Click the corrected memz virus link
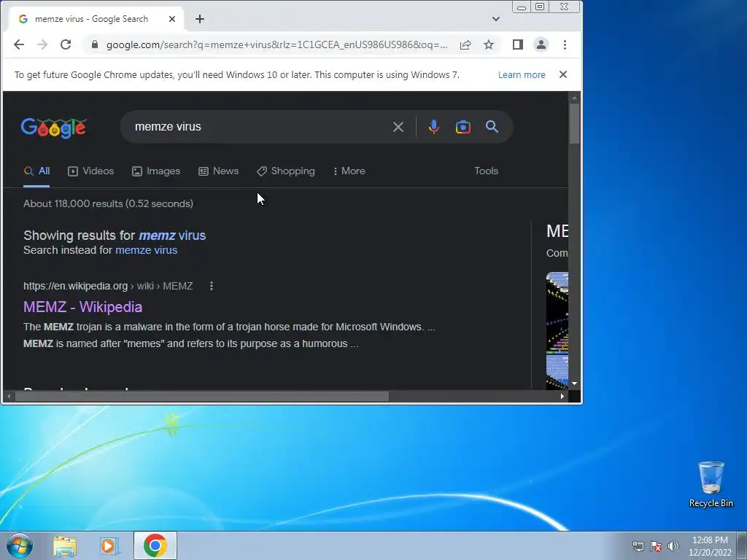The image size is (747, 560). (172, 236)
